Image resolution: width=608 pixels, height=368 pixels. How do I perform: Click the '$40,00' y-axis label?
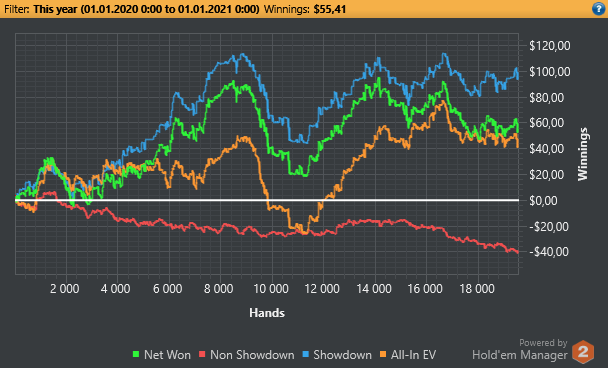point(546,149)
